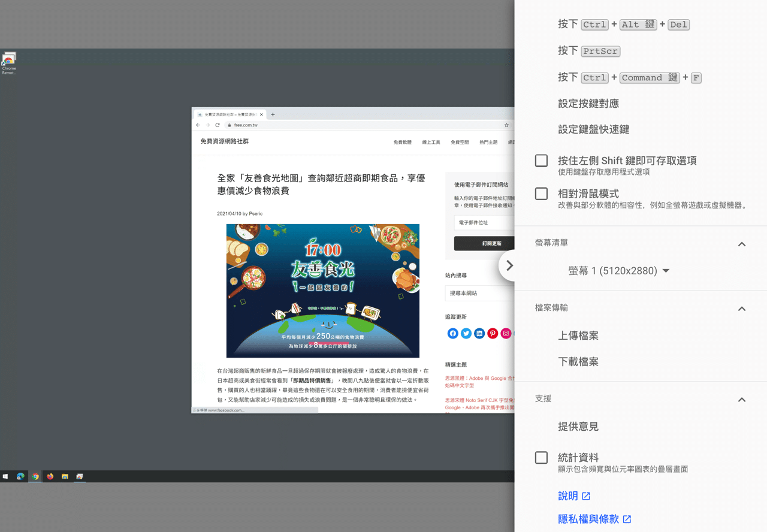The width and height of the screenshot is (767, 532).
Task: Bookmark the page with the star icon
Action: point(506,125)
